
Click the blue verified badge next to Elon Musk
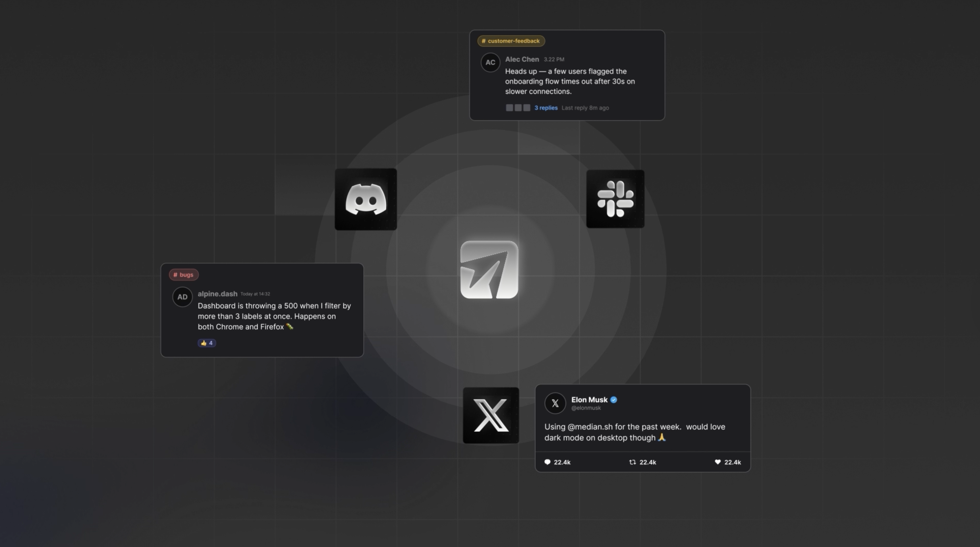click(x=614, y=400)
